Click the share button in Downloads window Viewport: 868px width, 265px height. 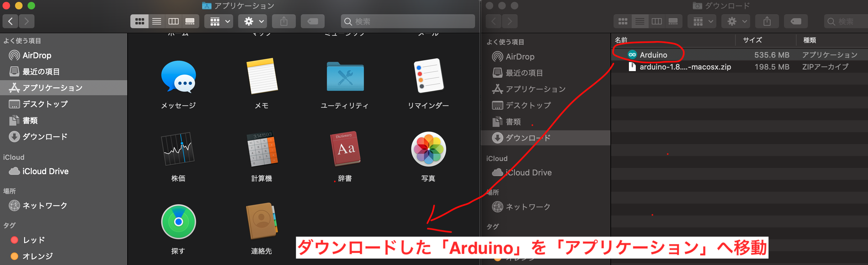coord(767,21)
